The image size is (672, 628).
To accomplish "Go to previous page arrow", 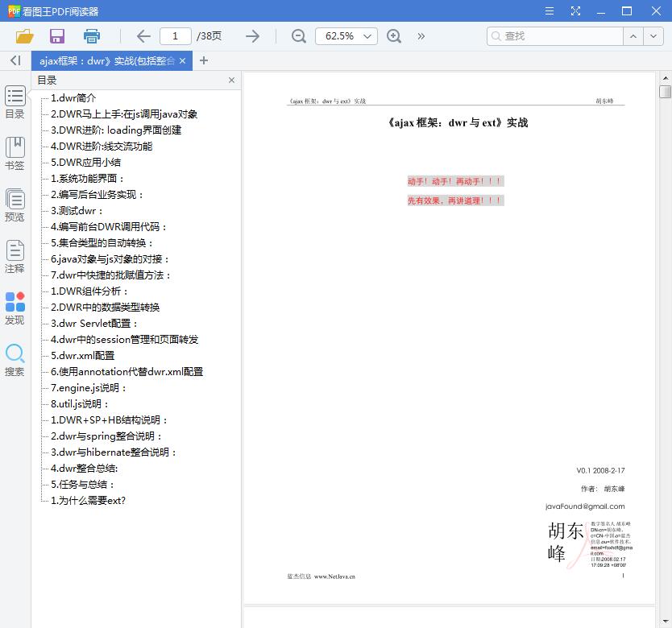I will (143, 36).
